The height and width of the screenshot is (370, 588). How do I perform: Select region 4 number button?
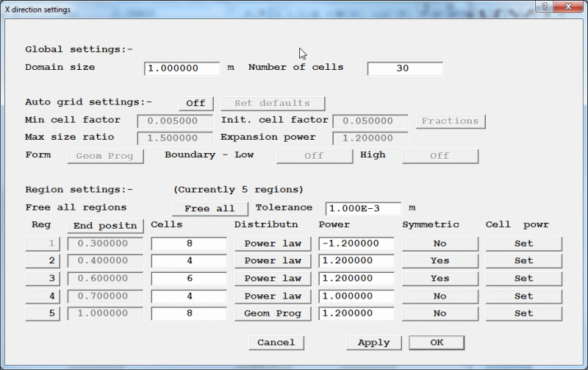coord(43,296)
